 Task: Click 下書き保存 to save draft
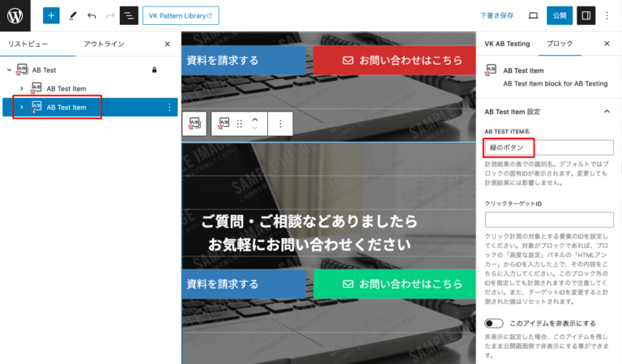point(496,15)
